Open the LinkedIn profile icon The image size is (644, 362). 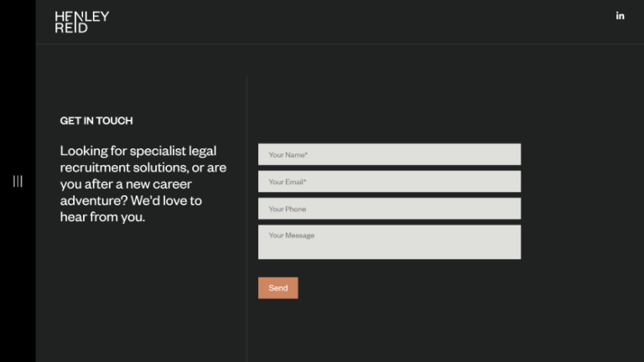tap(621, 16)
